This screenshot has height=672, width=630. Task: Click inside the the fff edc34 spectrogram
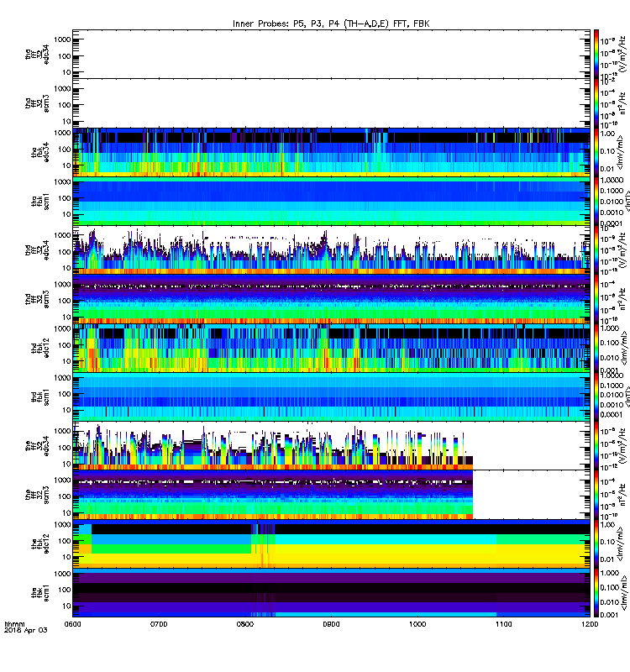[x=331, y=446]
